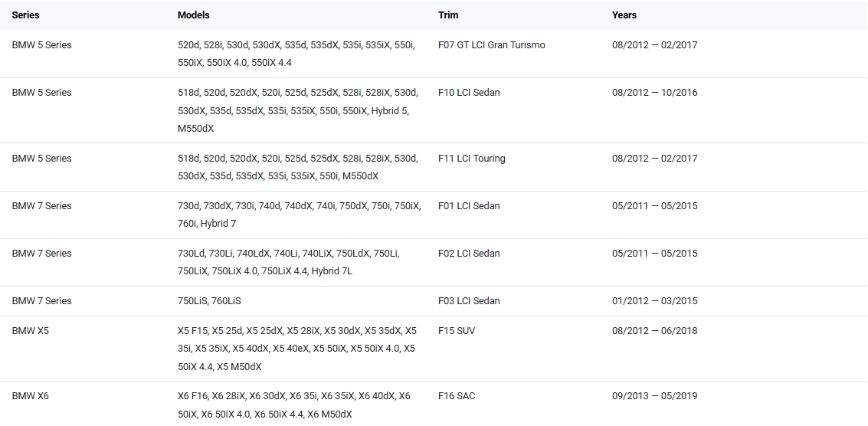Click the models list starting with X6 F16
868x426 pixels.
(x=293, y=405)
